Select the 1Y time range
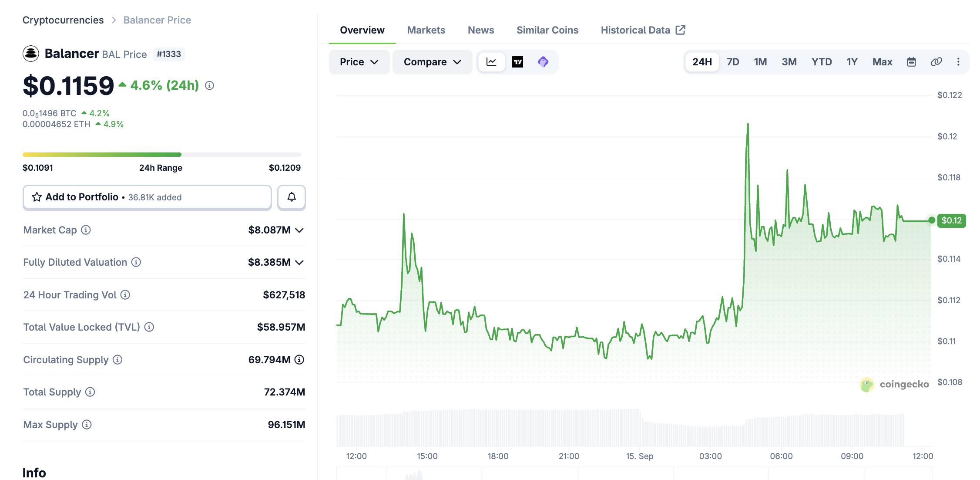This screenshot has height=480, width=980. point(852,62)
